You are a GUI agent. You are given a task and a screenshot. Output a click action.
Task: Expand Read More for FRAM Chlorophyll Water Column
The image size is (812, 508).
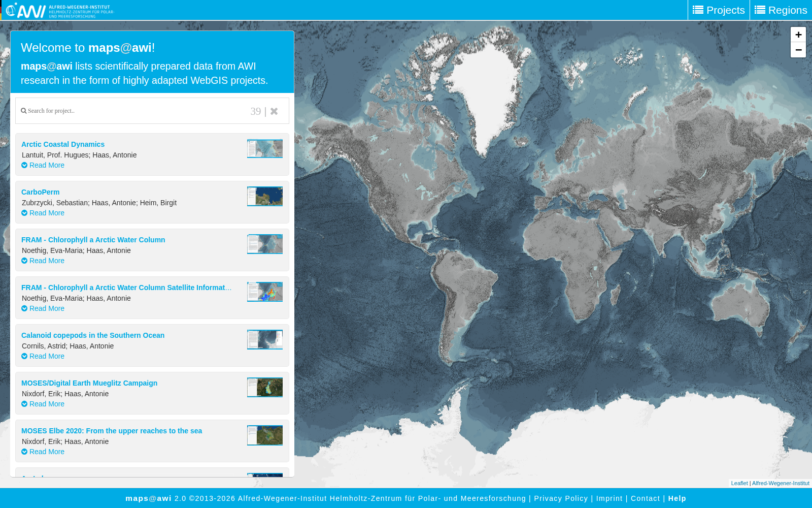click(43, 261)
